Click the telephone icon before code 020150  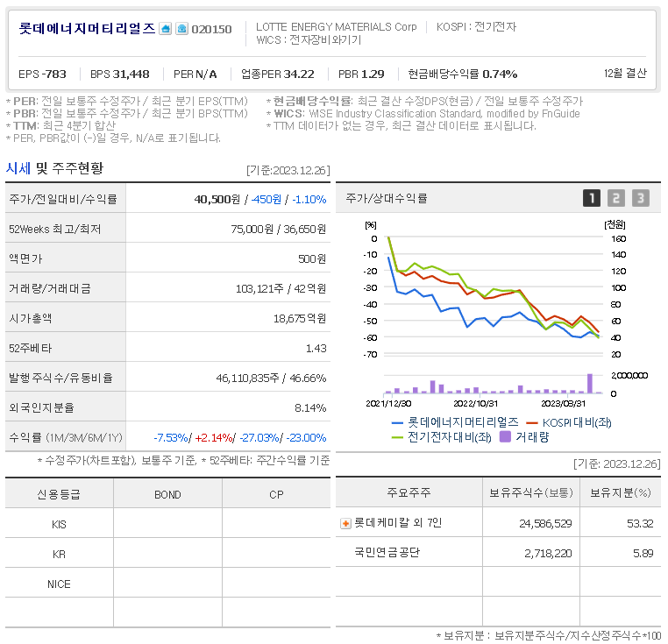pos(182,29)
